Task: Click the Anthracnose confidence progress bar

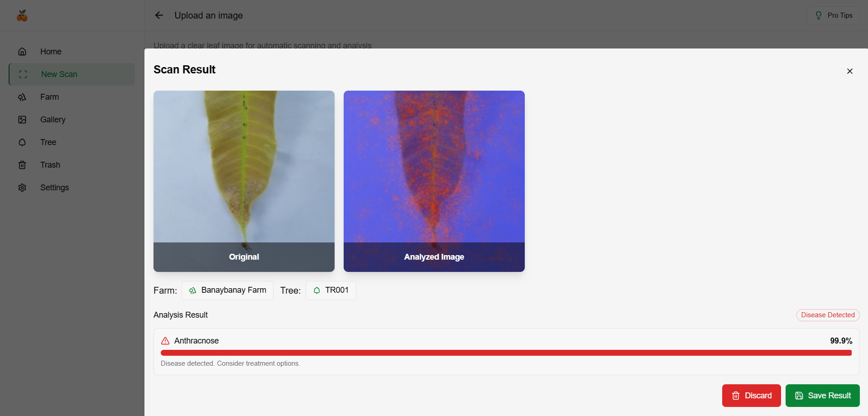Action: [x=506, y=353]
